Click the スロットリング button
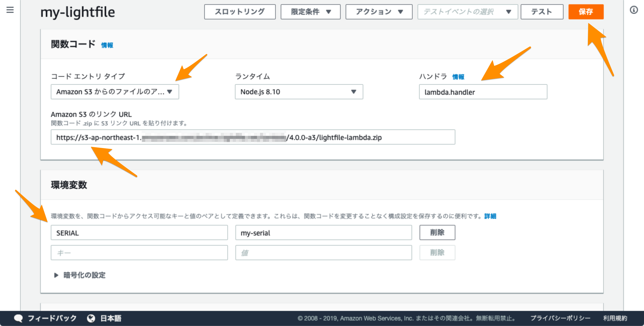644x326 pixels. coord(240,12)
